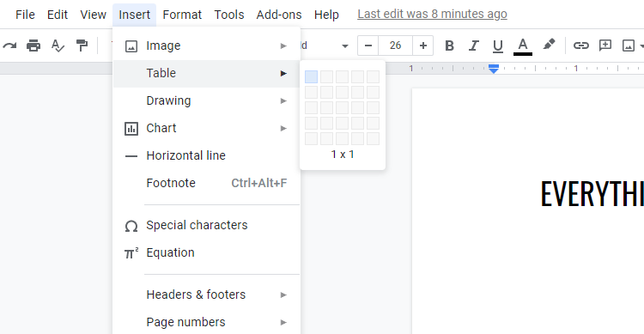Open the highlight color marker
644x334 pixels.
[549, 45]
